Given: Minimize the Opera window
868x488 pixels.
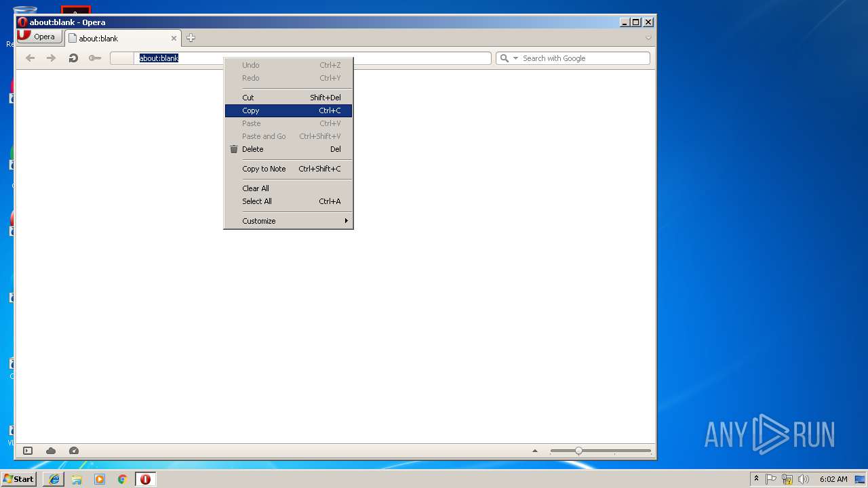Looking at the screenshot, I should pos(625,22).
